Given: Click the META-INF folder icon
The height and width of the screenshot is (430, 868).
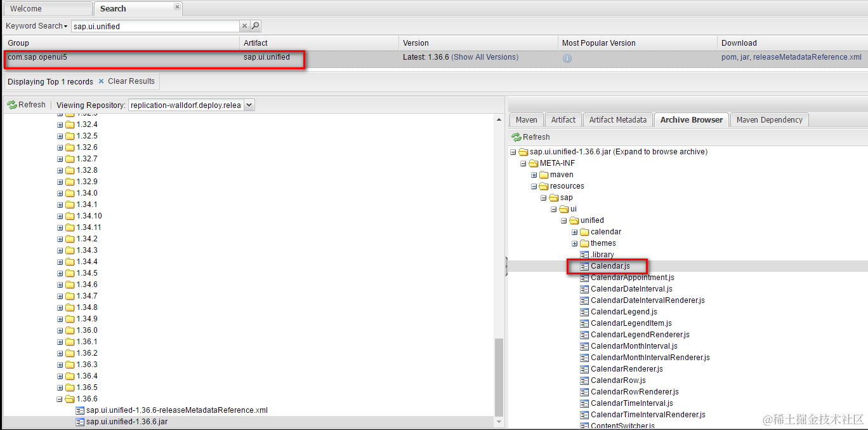Looking at the screenshot, I should click(534, 163).
